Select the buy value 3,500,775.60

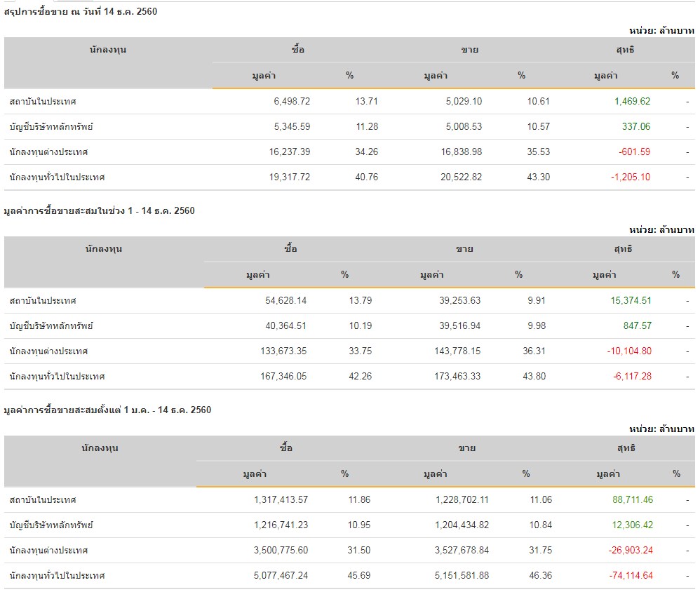click(281, 550)
